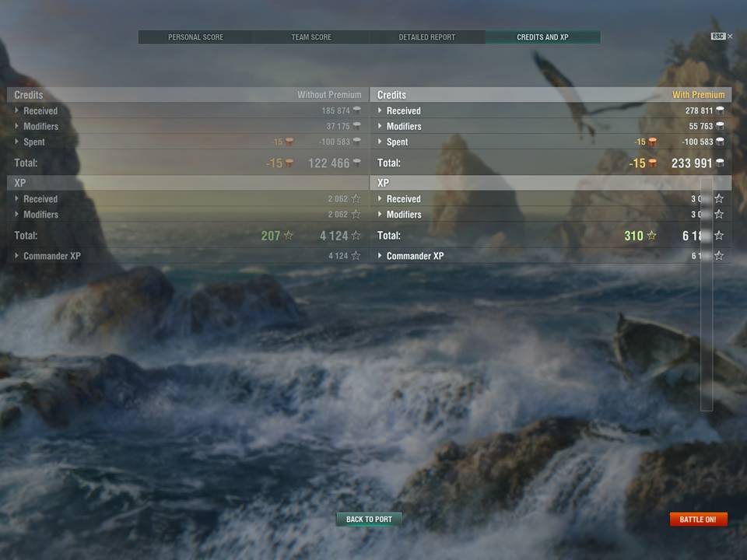
Task: Click the credits icon beside 233 991 total
Action: tap(720, 163)
